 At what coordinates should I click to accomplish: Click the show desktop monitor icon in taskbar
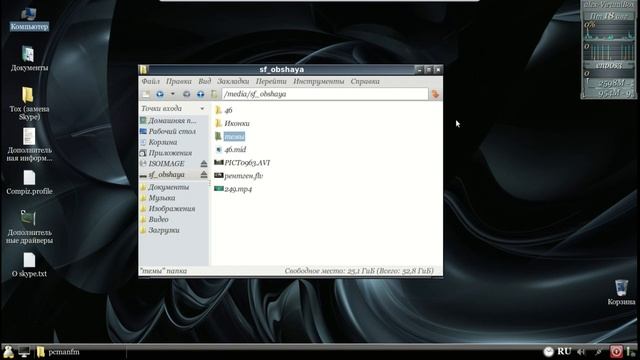[24, 352]
